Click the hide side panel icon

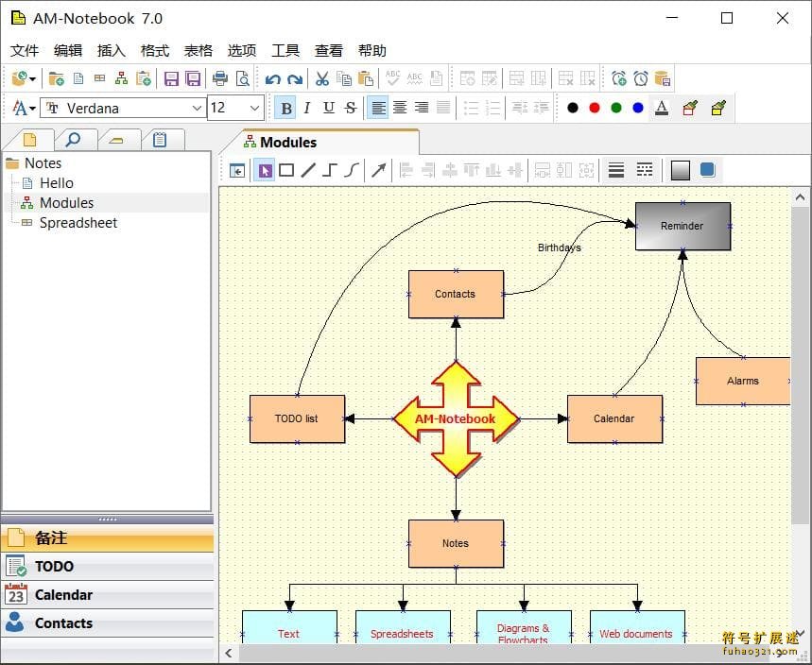(237, 170)
